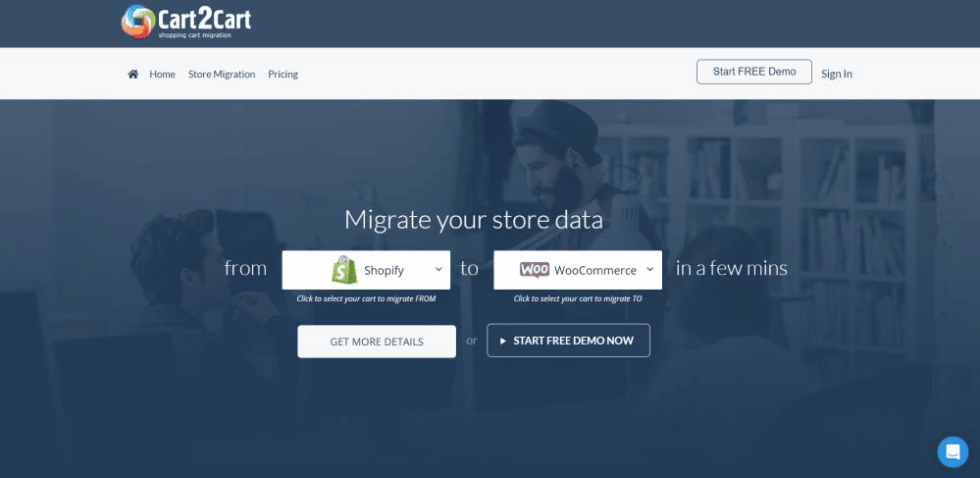Screen dimensions: 980x478
Task: Expand the WooCommerce target cart dropdown
Action: [578, 270]
